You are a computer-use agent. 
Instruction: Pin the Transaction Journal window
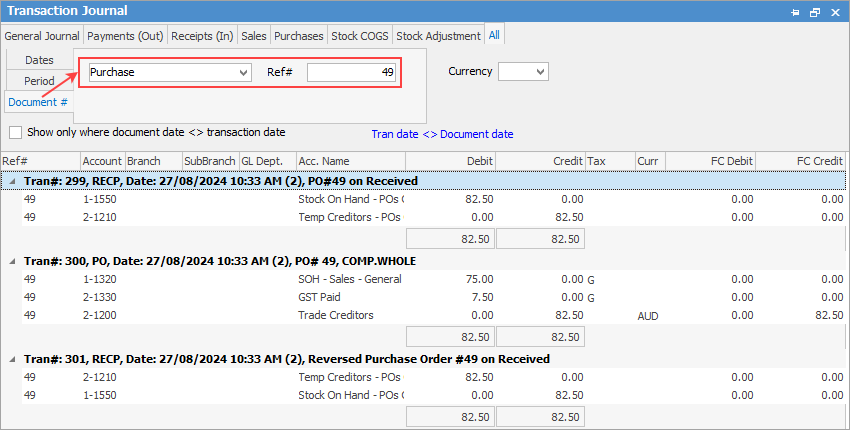coord(795,11)
